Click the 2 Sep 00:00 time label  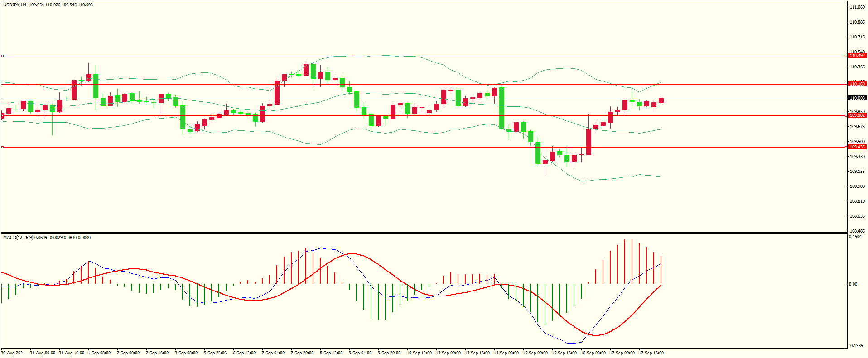point(128,353)
